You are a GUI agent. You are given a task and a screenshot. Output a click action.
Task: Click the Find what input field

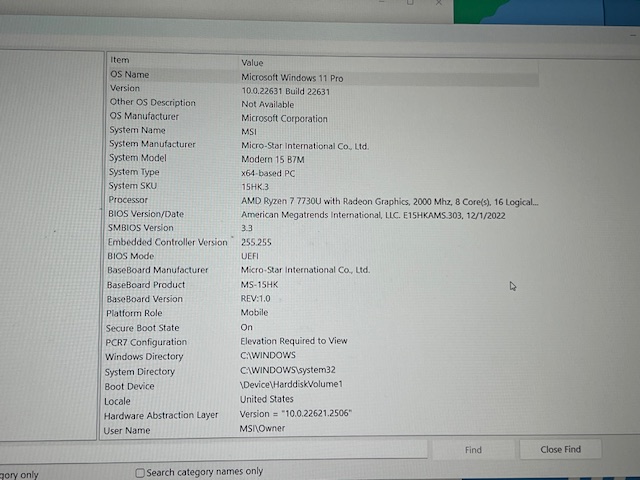[x=213, y=449]
